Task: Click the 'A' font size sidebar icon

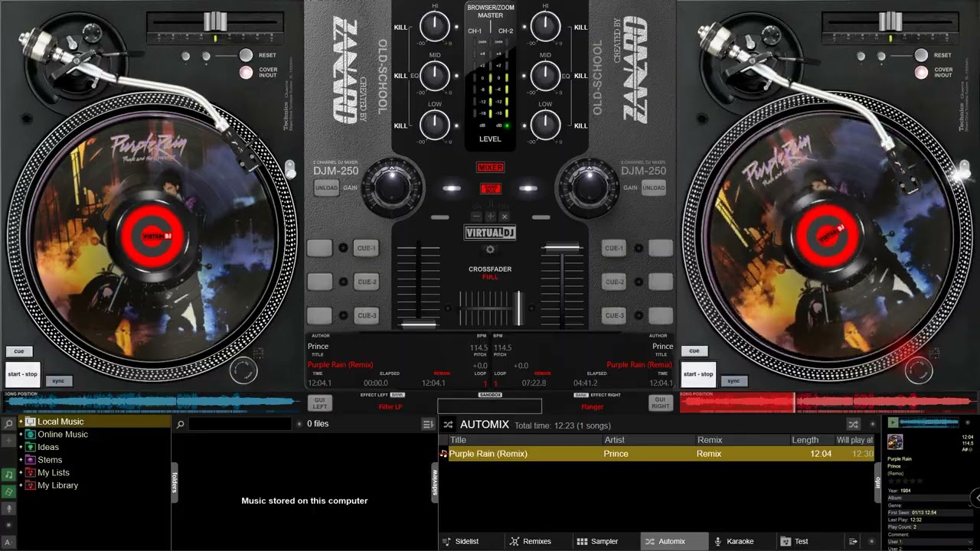Action: pyautogui.click(x=8, y=543)
